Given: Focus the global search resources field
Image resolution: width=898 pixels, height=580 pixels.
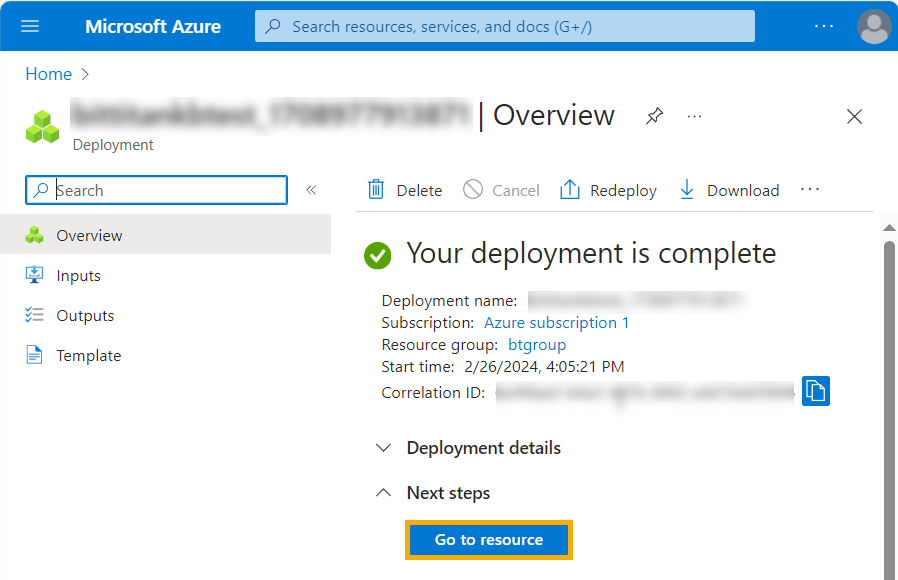Looking at the screenshot, I should [505, 26].
